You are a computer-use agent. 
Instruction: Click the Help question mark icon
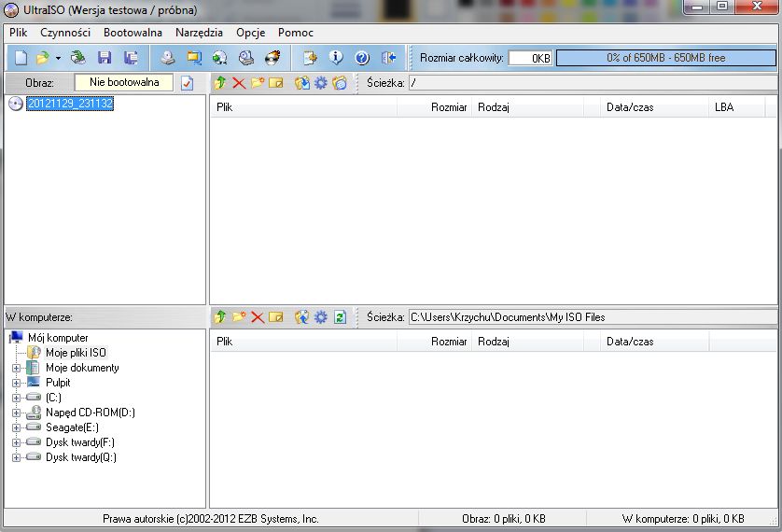(x=362, y=58)
